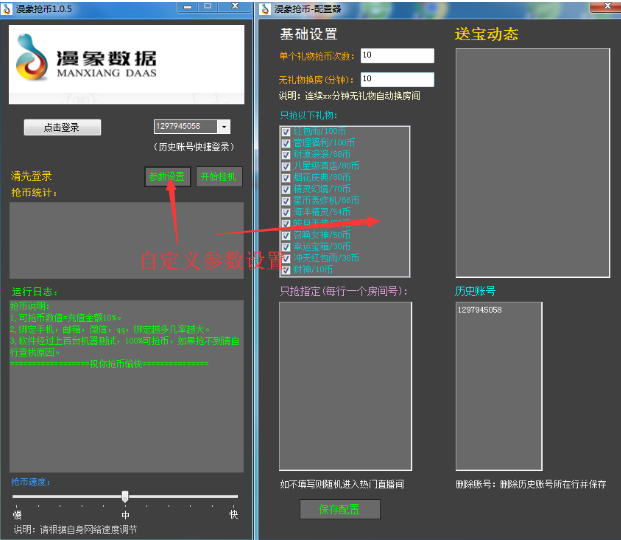
Task: Uncheck the 冲天红包雨/30币 gift checkbox
Action: click(286, 258)
